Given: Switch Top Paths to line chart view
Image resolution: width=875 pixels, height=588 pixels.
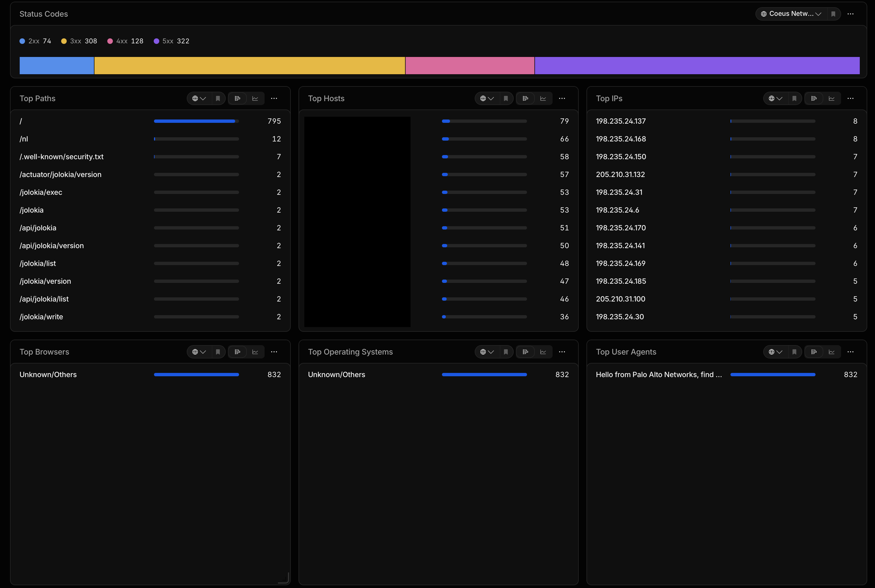Looking at the screenshot, I should click(x=255, y=99).
